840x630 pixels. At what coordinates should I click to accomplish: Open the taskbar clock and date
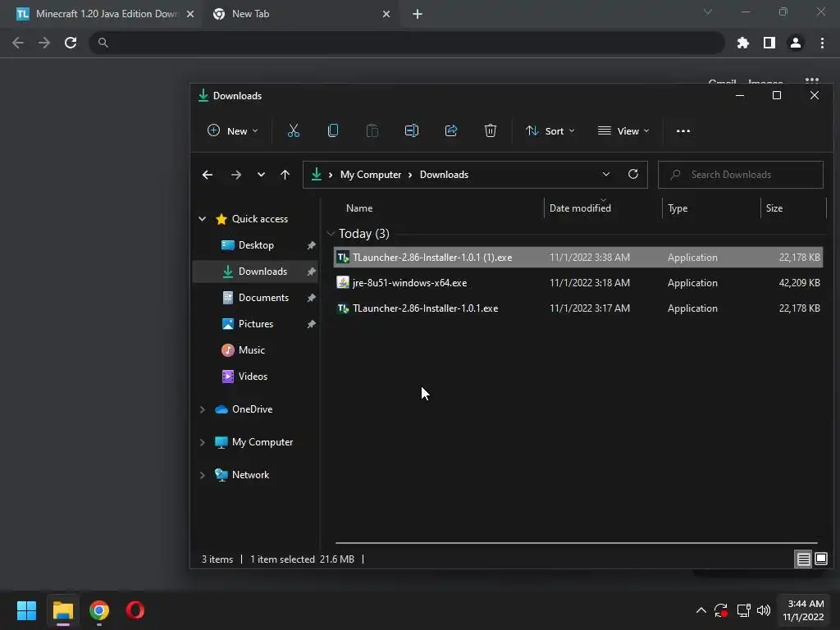point(803,610)
